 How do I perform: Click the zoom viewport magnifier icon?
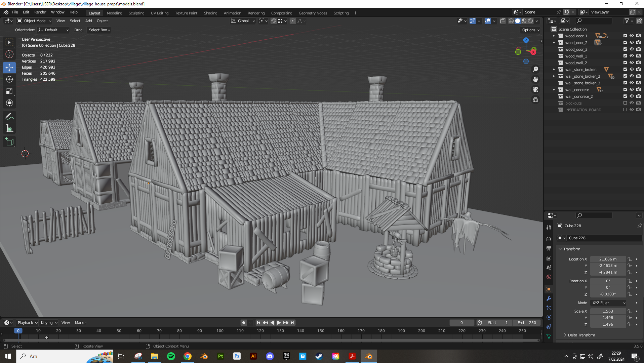click(535, 69)
